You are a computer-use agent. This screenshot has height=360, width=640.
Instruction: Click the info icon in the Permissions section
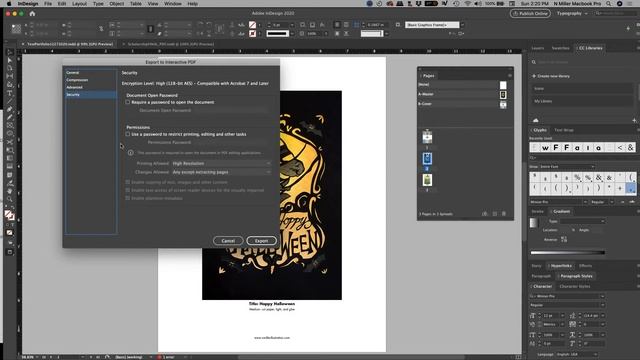[130, 153]
